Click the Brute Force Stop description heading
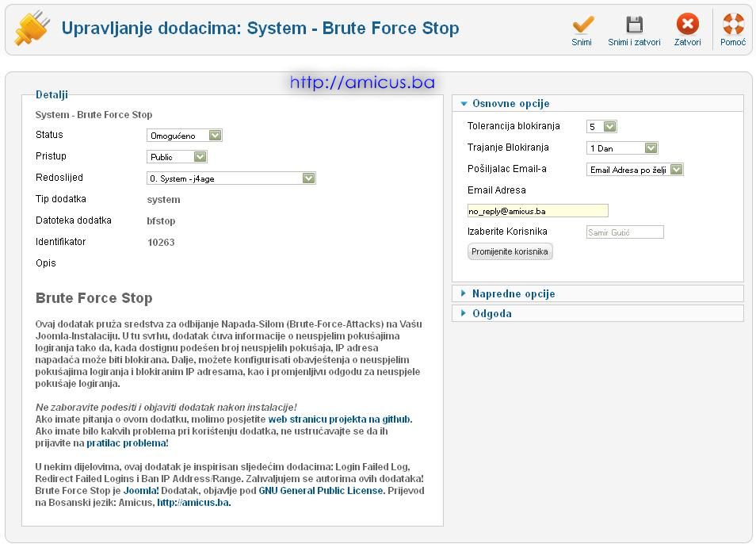756x544 pixels. [x=94, y=298]
